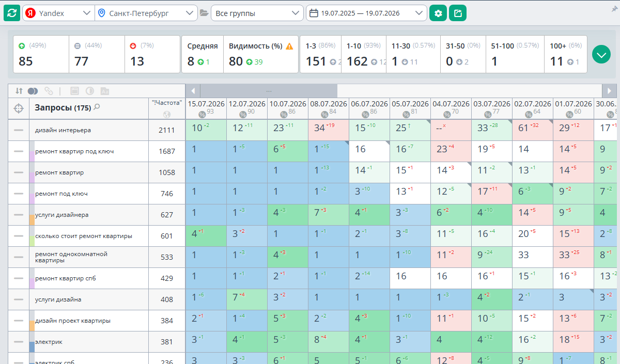
Task: Toggle the dual-circle switch in table toolbar
Action: 33,91
